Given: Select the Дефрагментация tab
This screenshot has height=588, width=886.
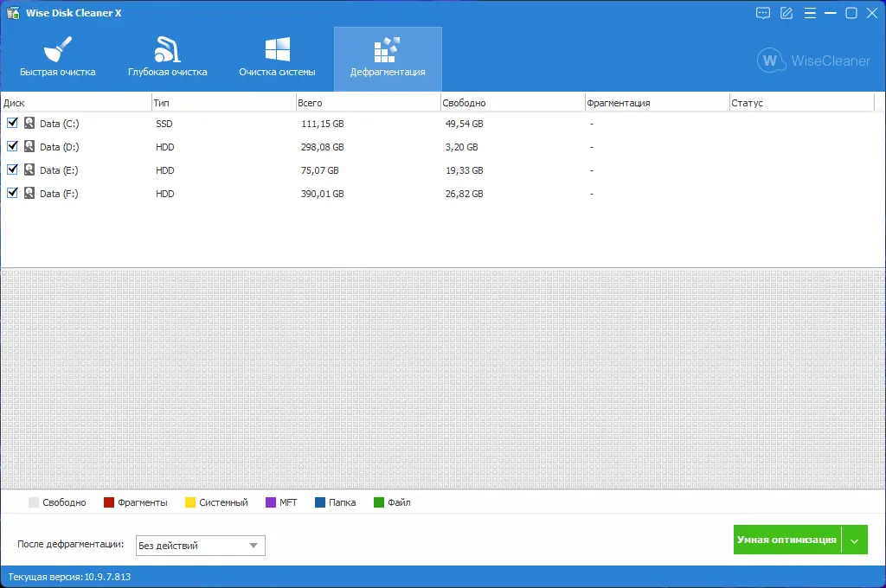Looking at the screenshot, I should [x=388, y=59].
